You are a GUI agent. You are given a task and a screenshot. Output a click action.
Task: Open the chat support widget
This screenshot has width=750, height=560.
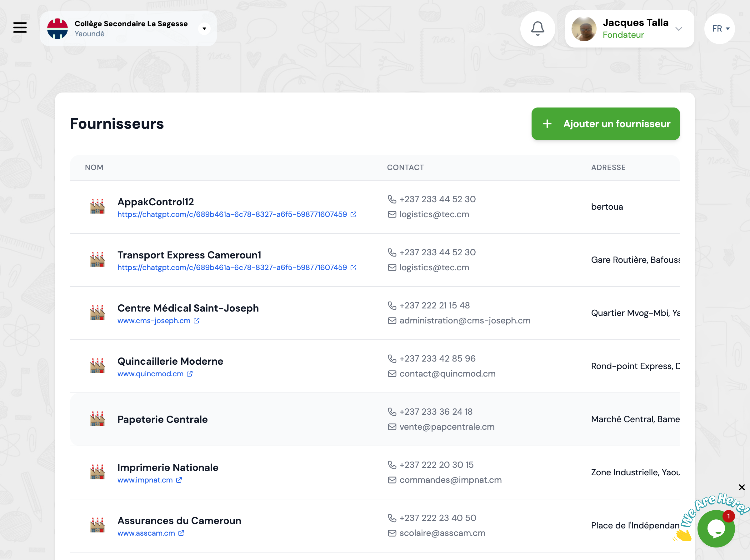[x=716, y=528]
